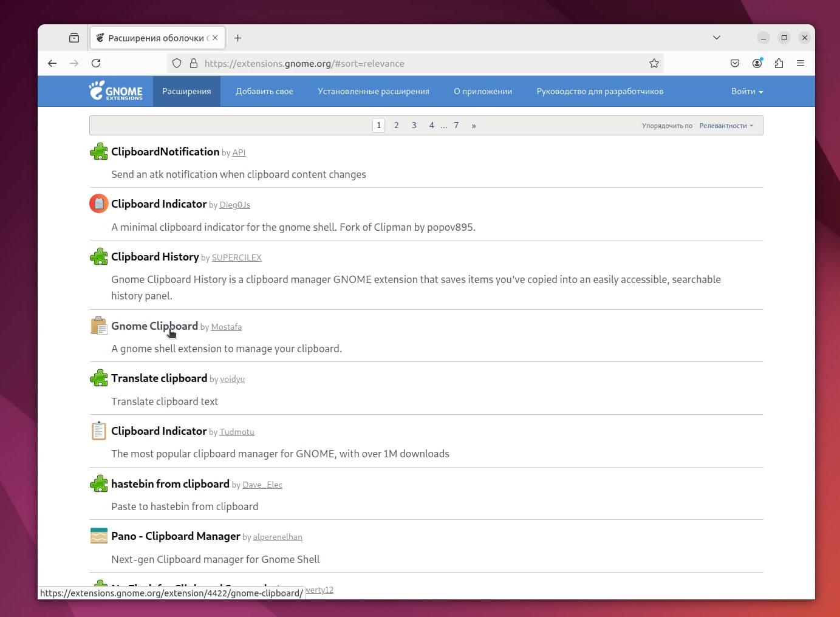Open the Firefox account icon
This screenshot has height=617, width=840.
(757, 63)
